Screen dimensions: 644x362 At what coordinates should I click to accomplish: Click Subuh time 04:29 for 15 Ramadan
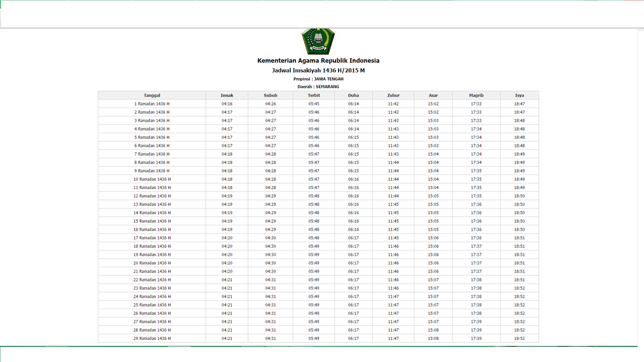[271, 221]
